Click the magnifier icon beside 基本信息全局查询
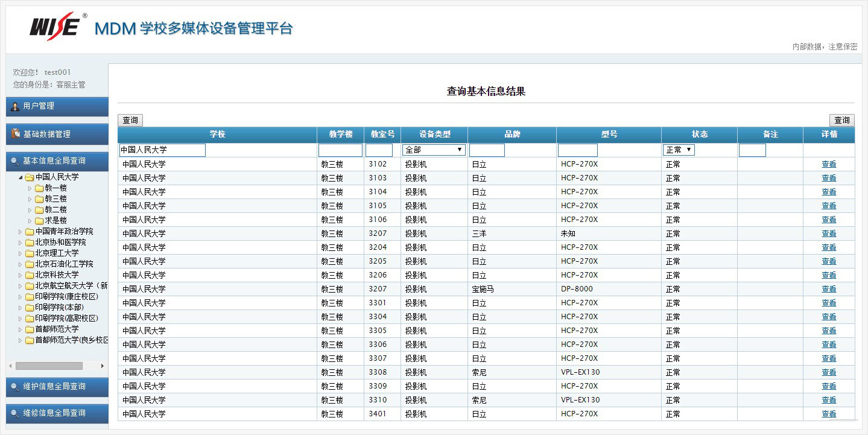This screenshot has height=435, width=868. 14,161
